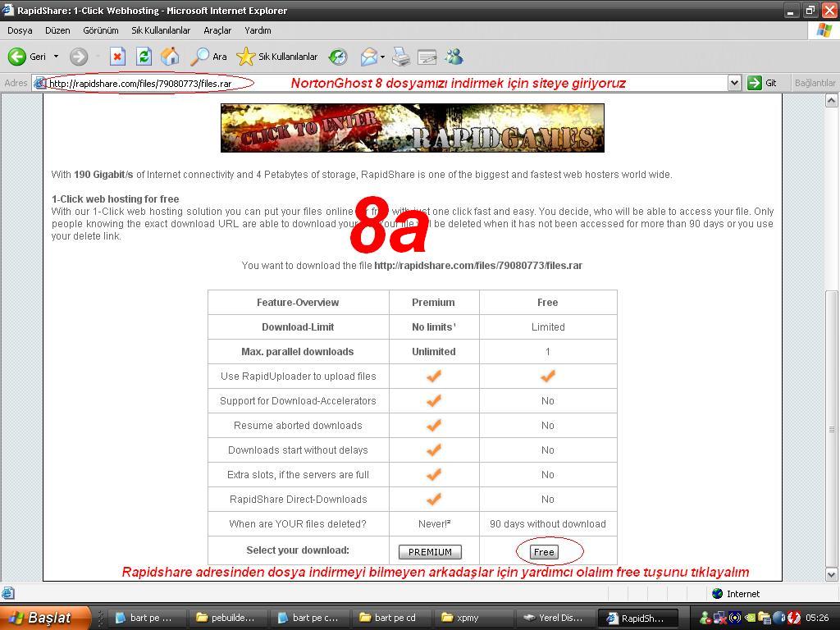The width and height of the screenshot is (840, 630).
Task: Show browsing history with the clock icon
Action: (x=337, y=57)
